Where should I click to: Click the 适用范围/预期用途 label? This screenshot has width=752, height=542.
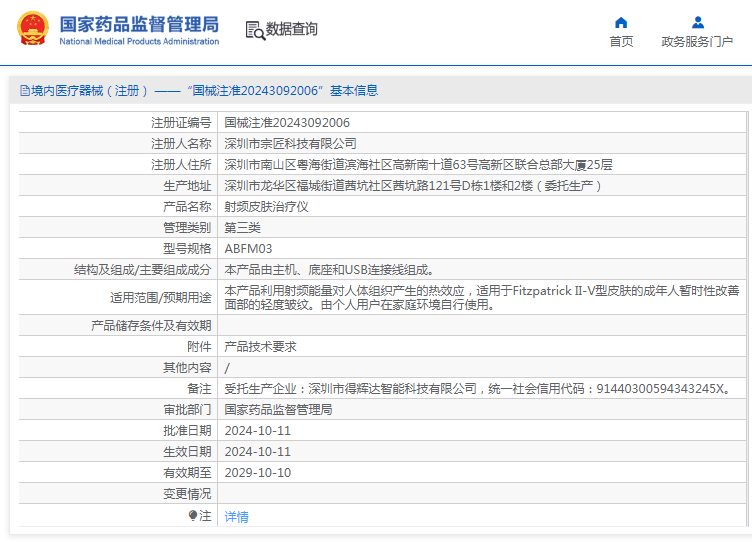coord(161,298)
